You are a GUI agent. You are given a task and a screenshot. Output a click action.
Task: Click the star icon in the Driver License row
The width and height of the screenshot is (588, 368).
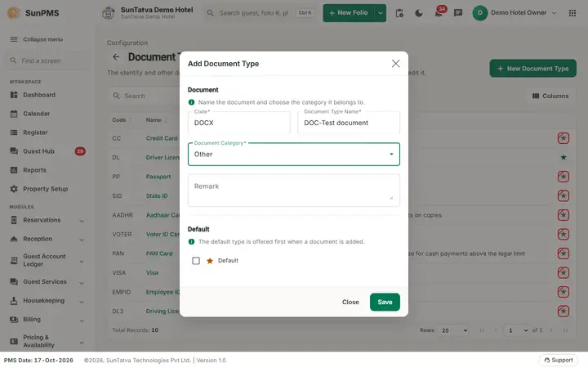(x=563, y=157)
